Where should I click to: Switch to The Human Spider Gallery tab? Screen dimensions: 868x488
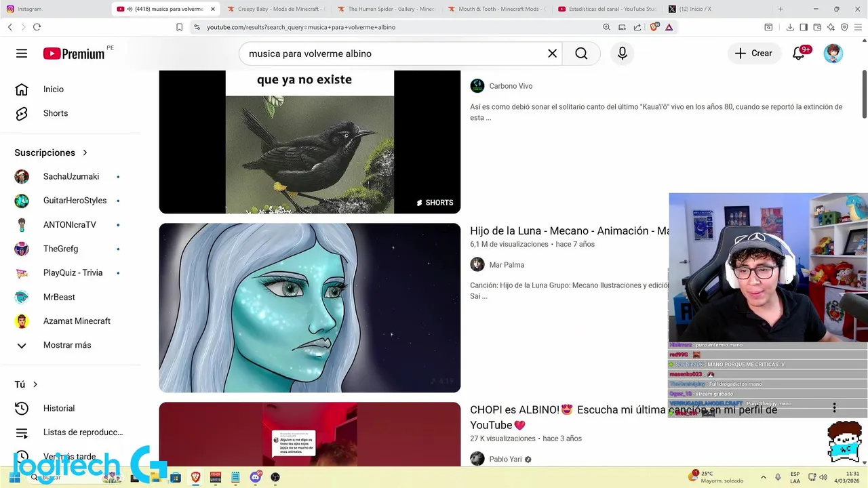pos(387,9)
